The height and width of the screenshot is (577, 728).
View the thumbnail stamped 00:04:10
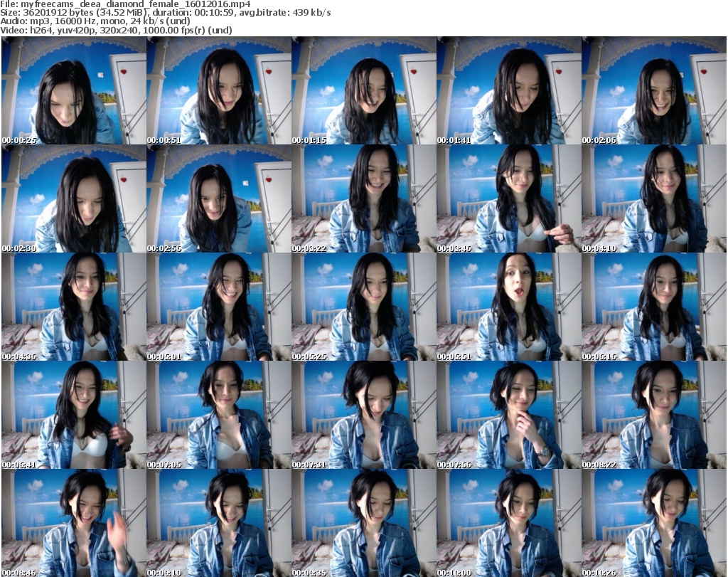(x=654, y=198)
